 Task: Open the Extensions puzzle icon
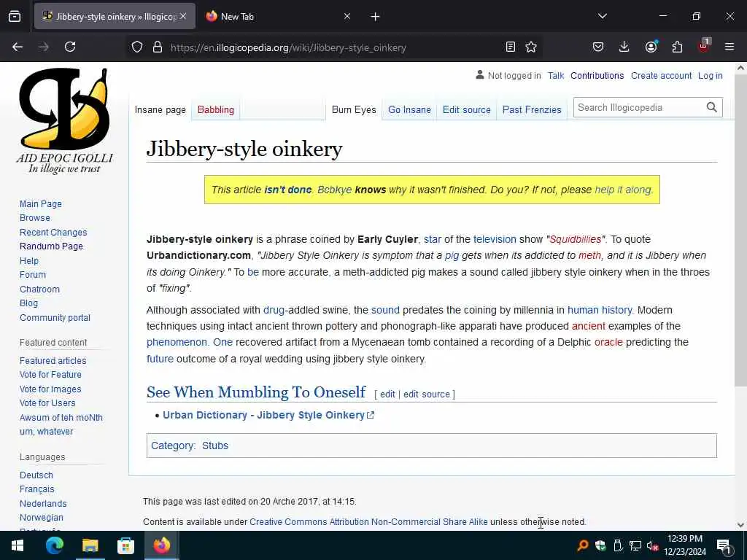tap(677, 47)
